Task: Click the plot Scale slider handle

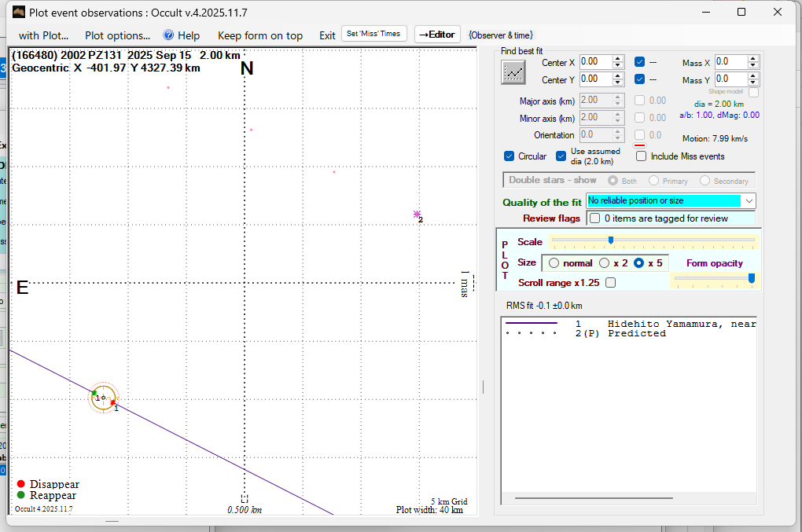Action: pos(610,240)
